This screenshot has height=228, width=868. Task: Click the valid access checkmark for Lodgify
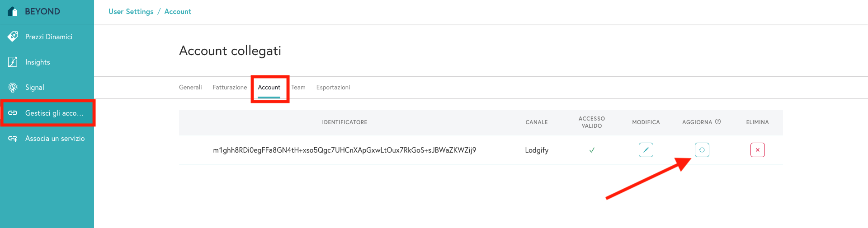(592, 150)
